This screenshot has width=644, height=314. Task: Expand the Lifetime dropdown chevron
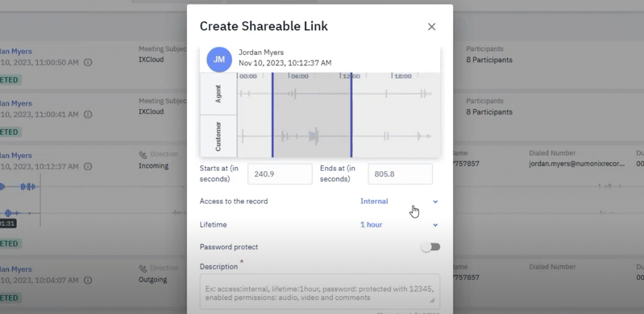pos(435,225)
